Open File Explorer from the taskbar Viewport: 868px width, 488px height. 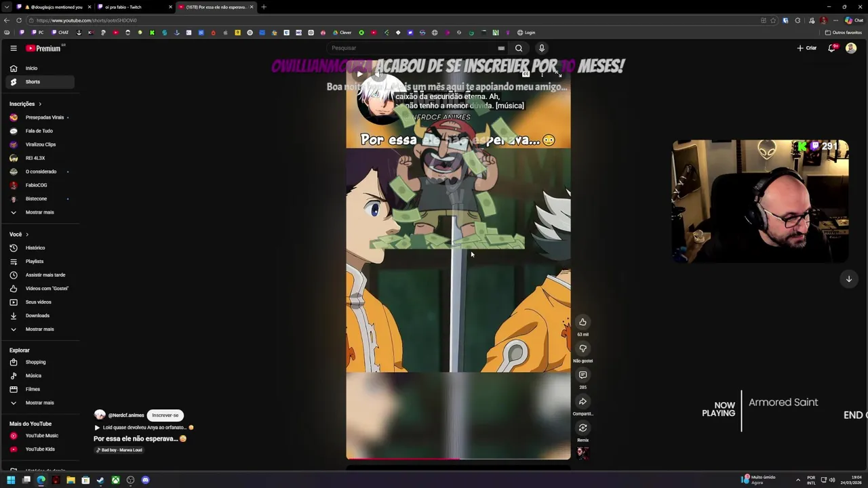pos(71,480)
